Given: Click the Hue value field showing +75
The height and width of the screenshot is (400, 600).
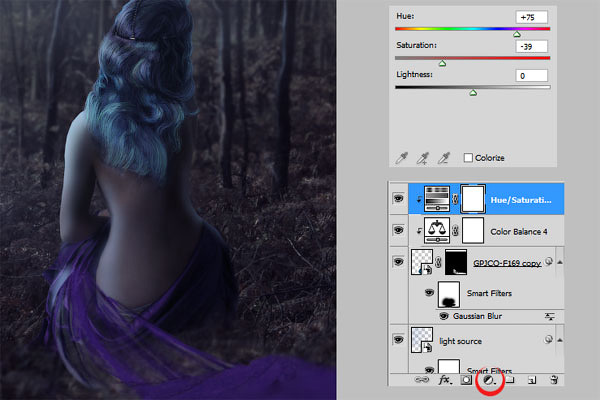Looking at the screenshot, I should coord(532,17).
